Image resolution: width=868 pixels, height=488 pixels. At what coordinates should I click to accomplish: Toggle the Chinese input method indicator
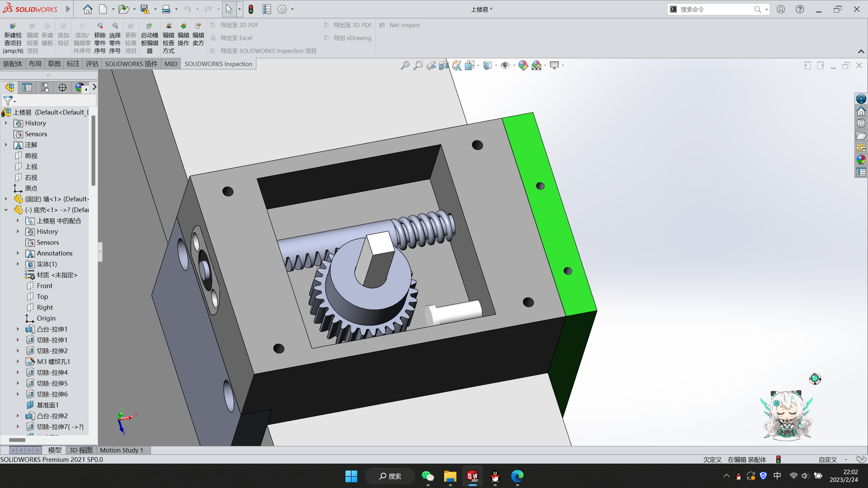(777, 476)
